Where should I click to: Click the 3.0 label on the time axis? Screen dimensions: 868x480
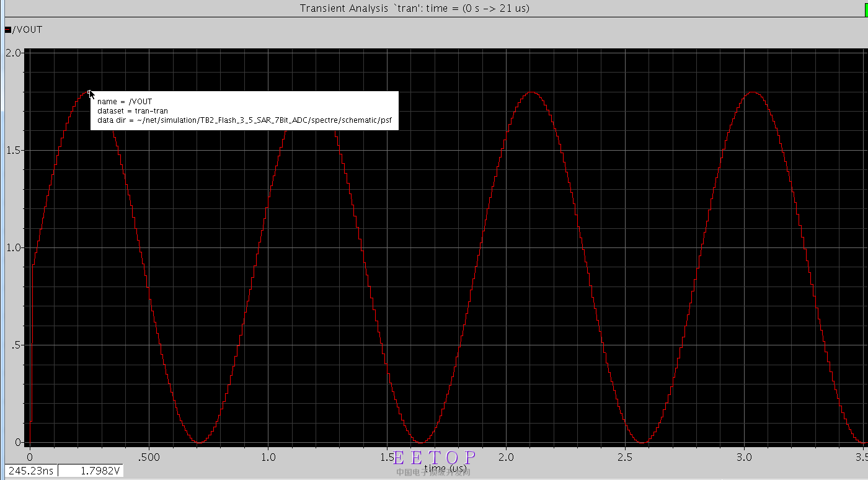745,457
